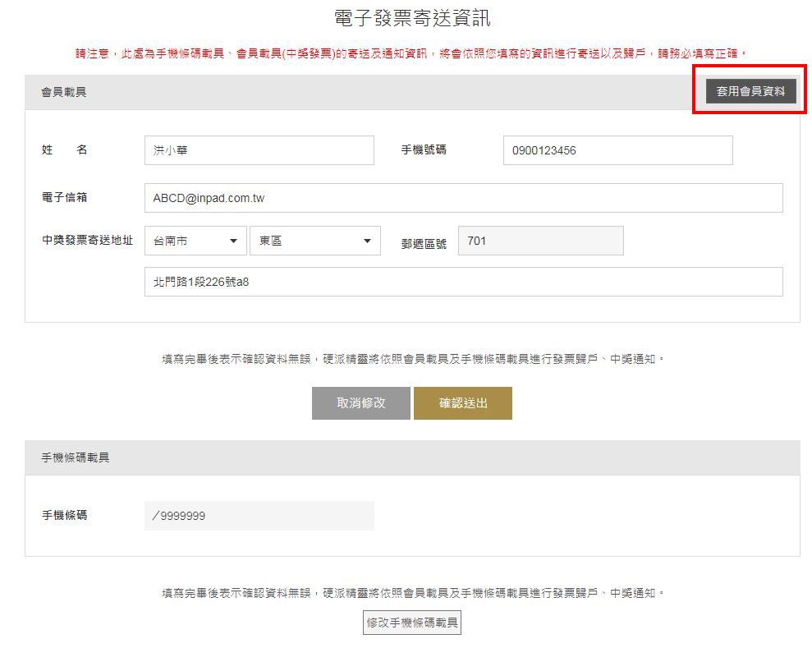812x662 pixels.
Task: Open the 東區 district dropdown
Action: click(314, 241)
